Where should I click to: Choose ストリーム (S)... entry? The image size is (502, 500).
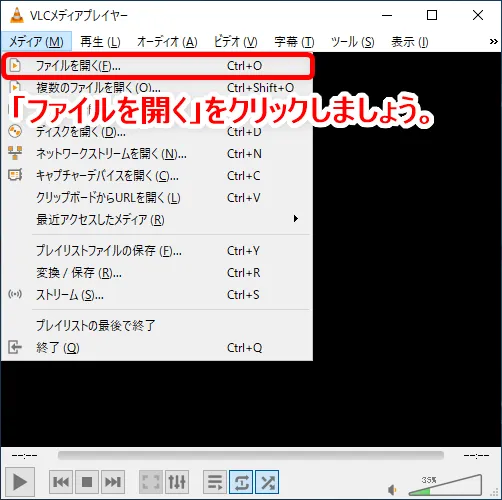click(157, 295)
